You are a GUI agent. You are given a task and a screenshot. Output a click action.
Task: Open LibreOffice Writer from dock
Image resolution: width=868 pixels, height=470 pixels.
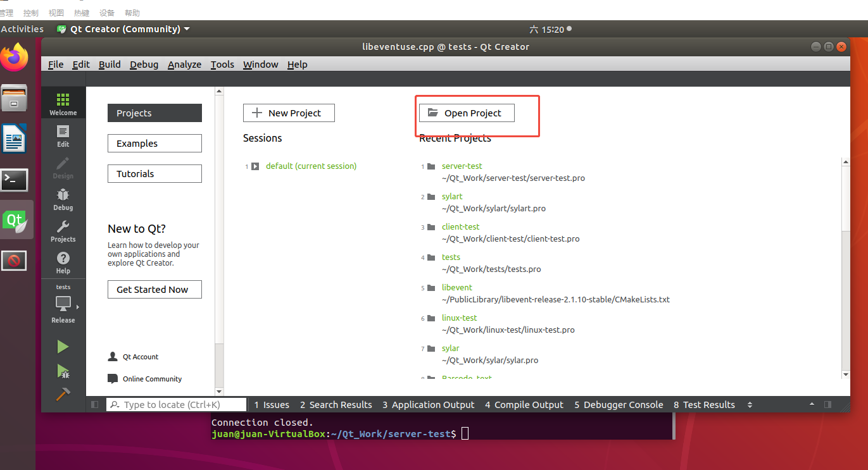pos(15,139)
